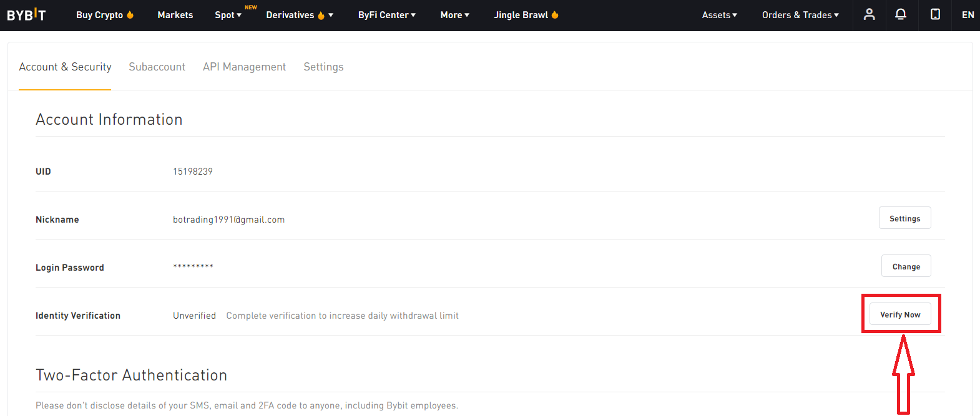Switch to the Subaccount tab
This screenshot has height=416, width=980.
pos(157,67)
